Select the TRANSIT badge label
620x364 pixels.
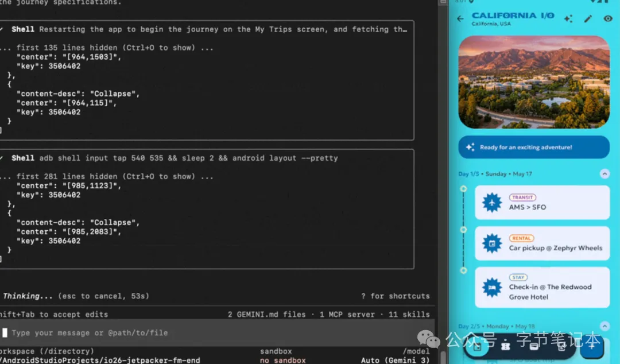522,198
